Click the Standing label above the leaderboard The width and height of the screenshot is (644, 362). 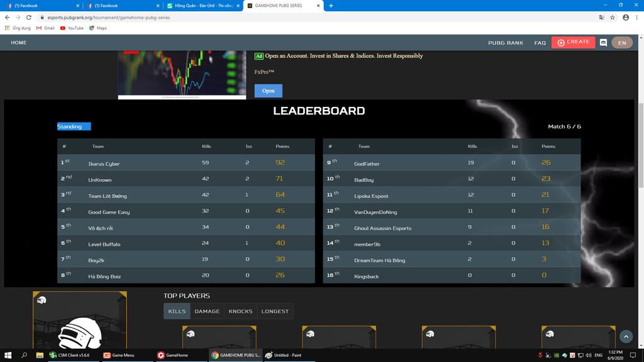(69, 126)
